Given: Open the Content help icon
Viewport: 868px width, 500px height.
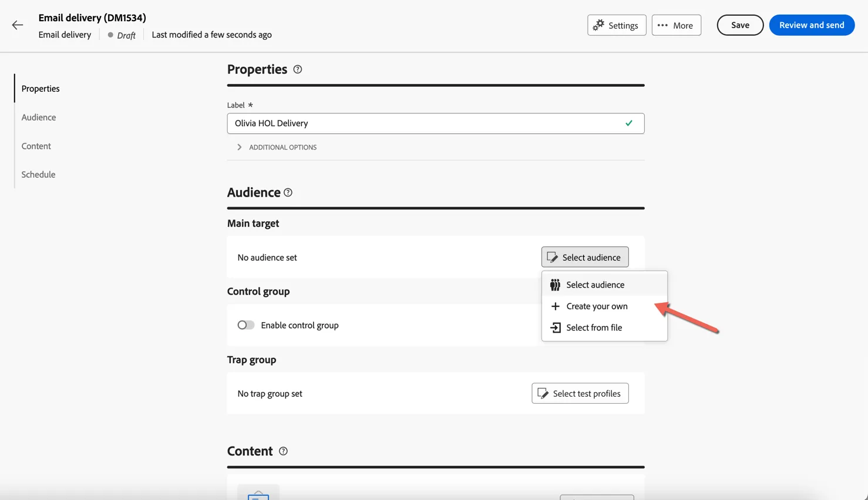Looking at the screenshot, I should tap(283, 451).
